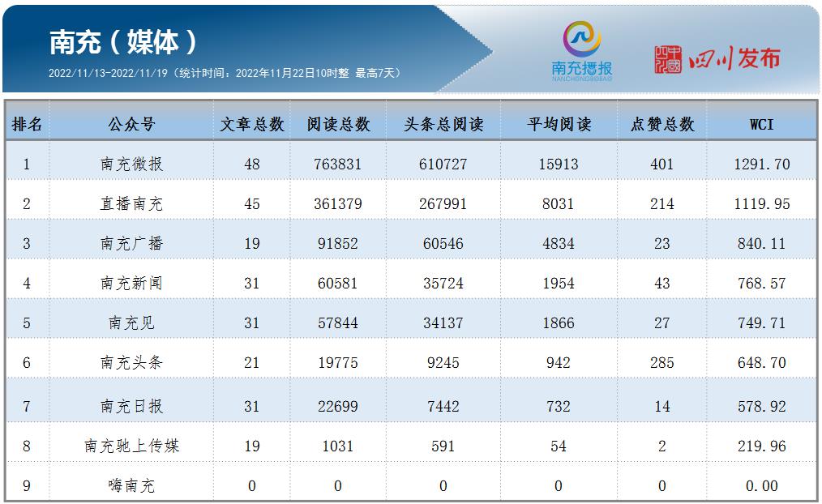The width and height of the screenshot is (822, 504).
Task: Select the 公众号 column header
Action: click(x=131, y=124)
